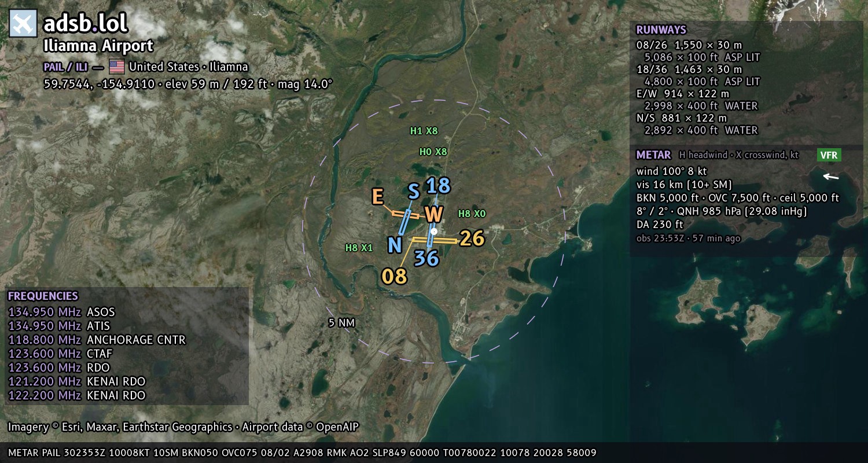Click the H0 X8 wind component label
The image size is (868, 463).
click(433, 152)
